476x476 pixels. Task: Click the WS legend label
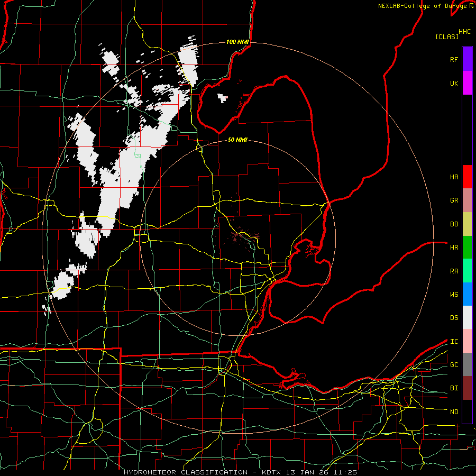(x=454, y=295)
